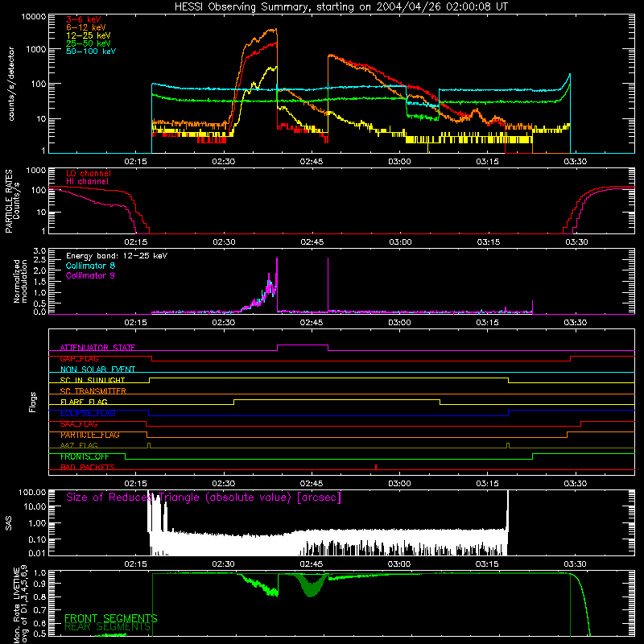Image resolution: width=644 pixels, height=644 pixels.
Task: Select the 'Collimator 9' legend label
Action: point(90,275)
